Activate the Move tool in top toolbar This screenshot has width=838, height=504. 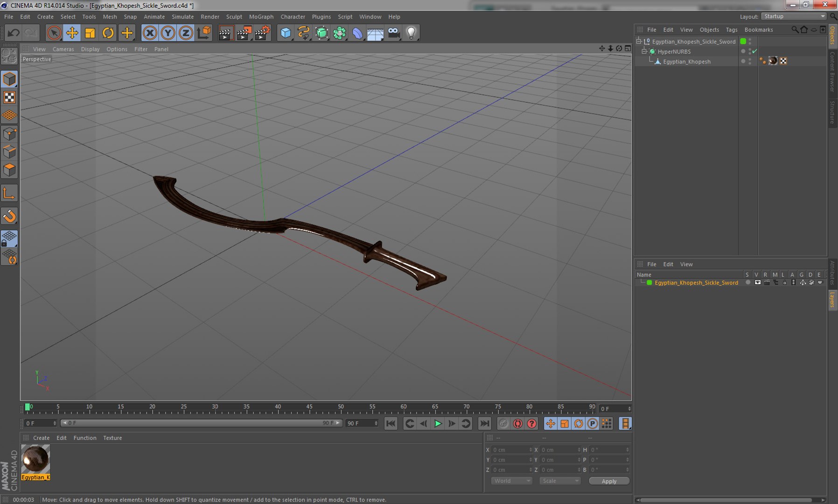coord(72,33)
